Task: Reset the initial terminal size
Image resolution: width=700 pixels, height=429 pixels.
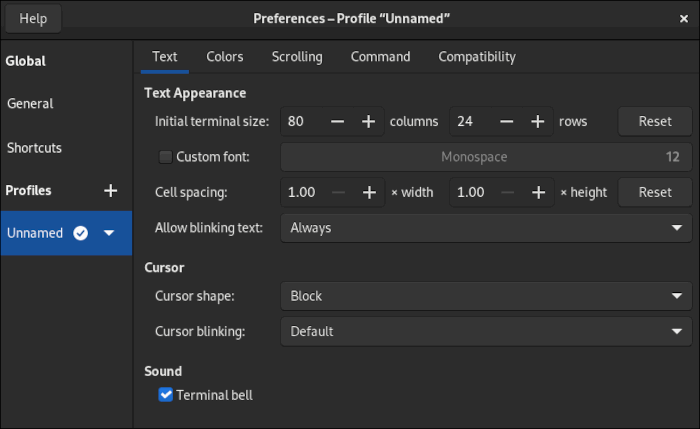Action: point(655,121)
